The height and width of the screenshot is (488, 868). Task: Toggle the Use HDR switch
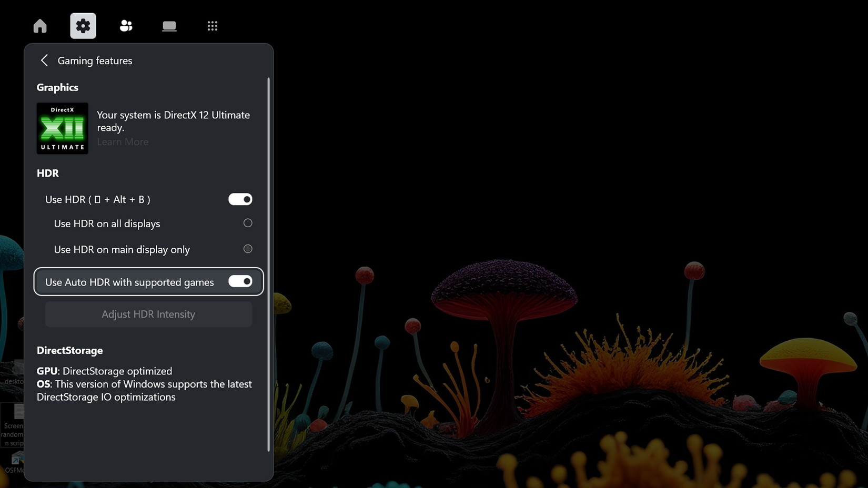[240, 199]
